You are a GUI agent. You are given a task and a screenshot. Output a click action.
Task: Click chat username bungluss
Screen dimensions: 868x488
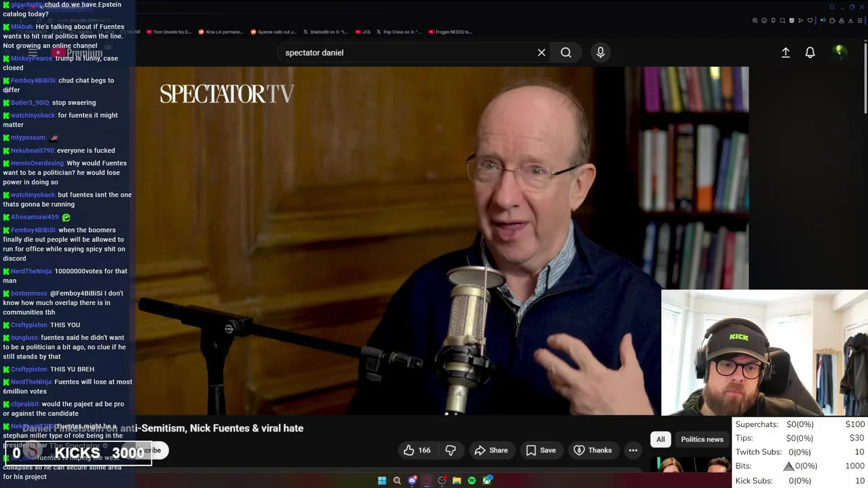pyautogui.click(x=24, y=338)
